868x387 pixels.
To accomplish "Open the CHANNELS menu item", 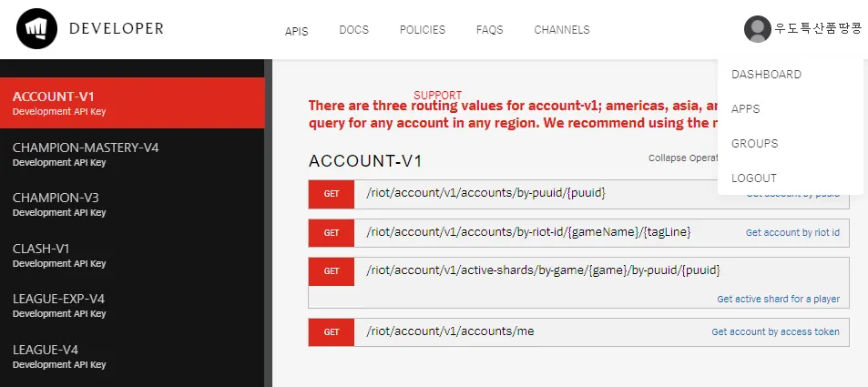I will tap(562, 30).
